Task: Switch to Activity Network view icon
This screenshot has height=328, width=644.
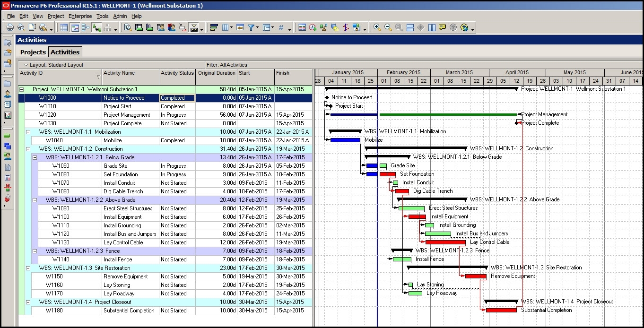Action: coord(86,27)
